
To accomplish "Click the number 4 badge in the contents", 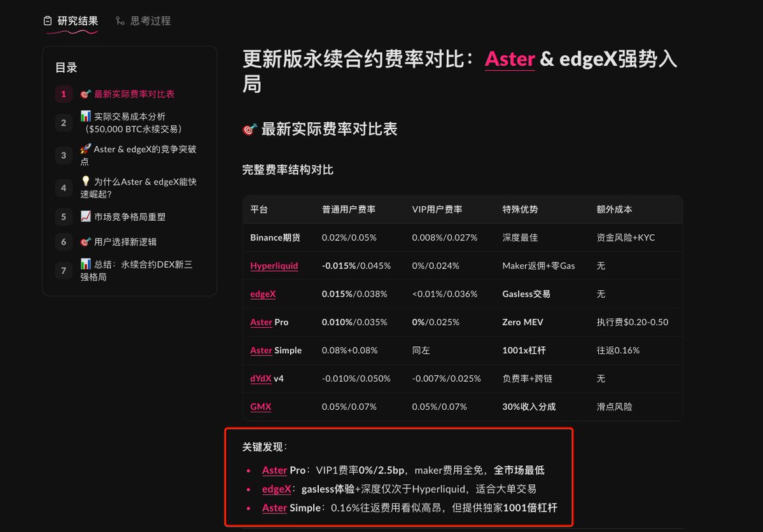I will (63, 188).
